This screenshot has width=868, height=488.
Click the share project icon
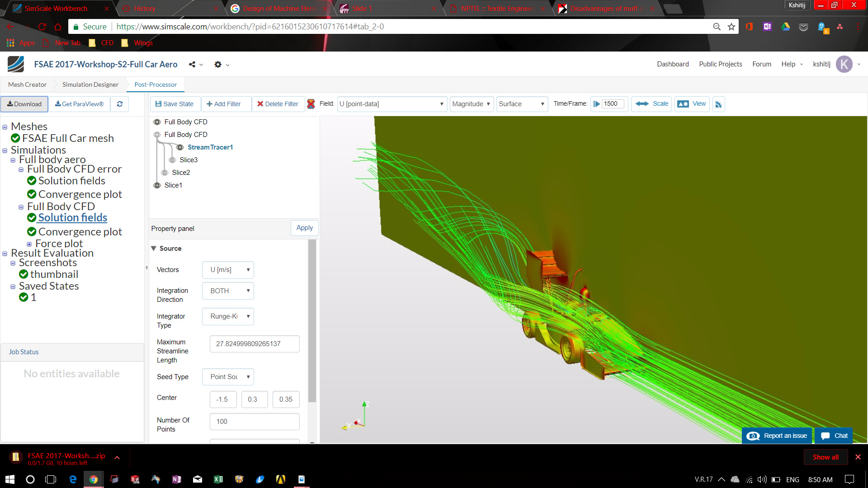[192, 65]
